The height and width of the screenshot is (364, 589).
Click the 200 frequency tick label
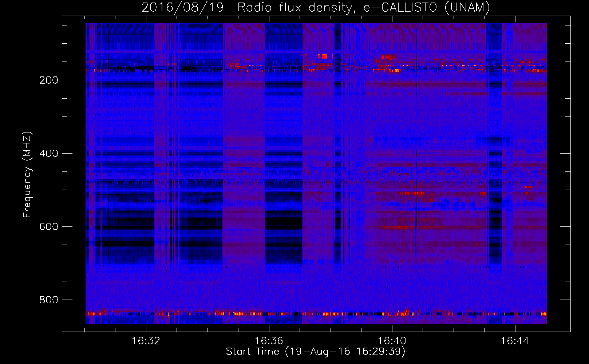(x=48, y=80)
